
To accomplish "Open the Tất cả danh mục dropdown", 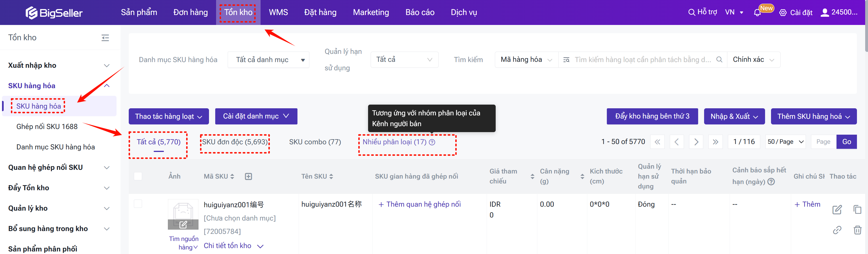I will click(x=268, y=60).
